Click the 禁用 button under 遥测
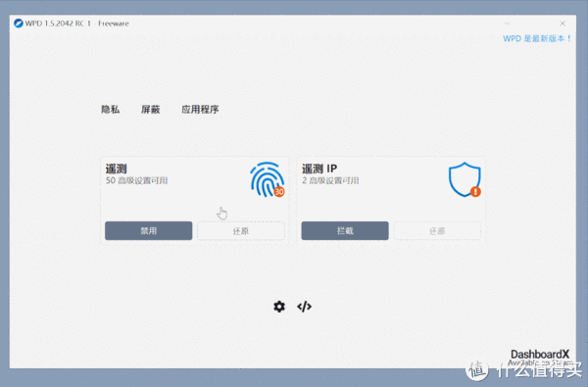 pyautogui.click(x=149, y=230)
